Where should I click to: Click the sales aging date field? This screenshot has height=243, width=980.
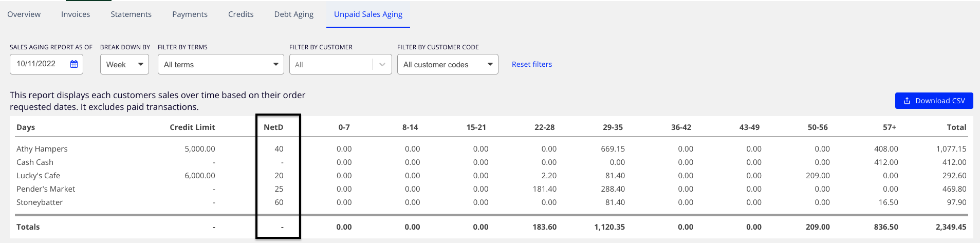point(46,64)
